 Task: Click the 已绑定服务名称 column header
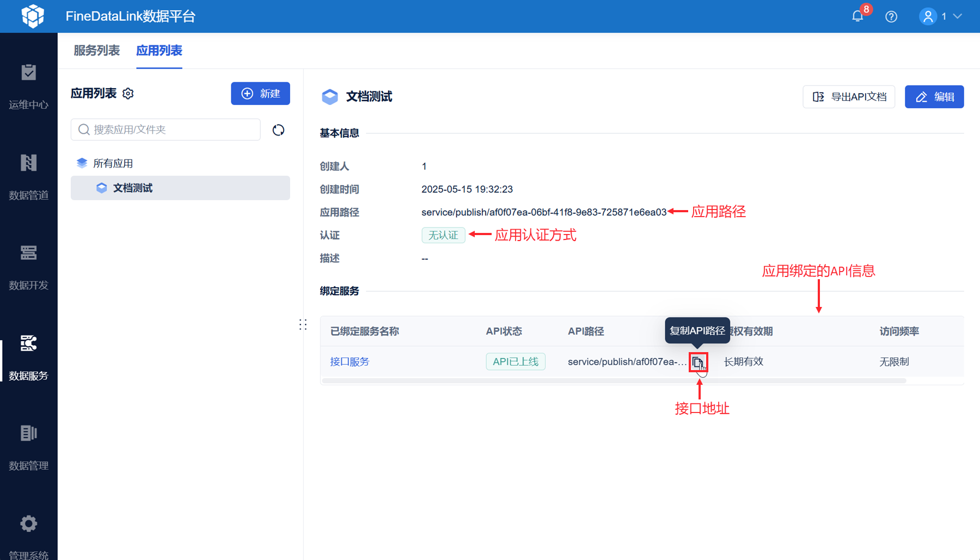click(x=365, y=331)
